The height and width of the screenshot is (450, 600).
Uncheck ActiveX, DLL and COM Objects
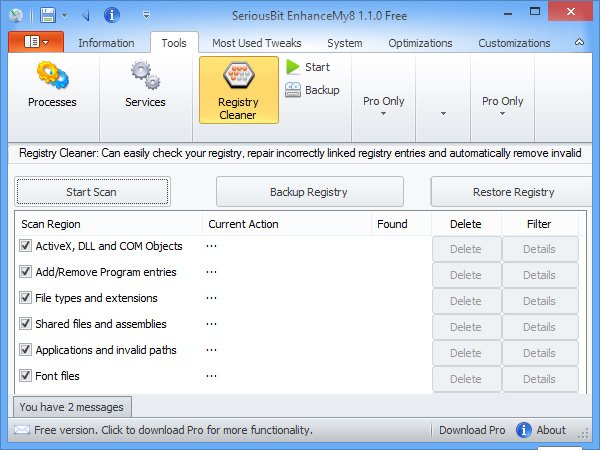pyautogui.click(x=26, y=246)
